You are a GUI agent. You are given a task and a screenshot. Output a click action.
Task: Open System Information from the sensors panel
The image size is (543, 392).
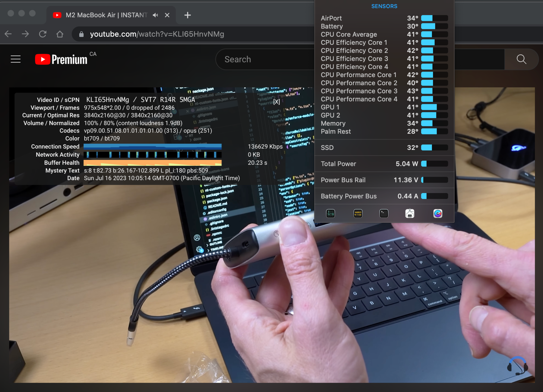click(410, 214)
